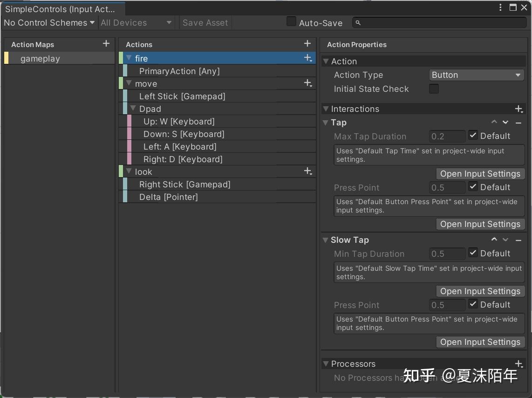Add a new interaction with the Interactions plus icon
Image resolution: width=532 pixels, height=398 pixels.
point(519,109)
